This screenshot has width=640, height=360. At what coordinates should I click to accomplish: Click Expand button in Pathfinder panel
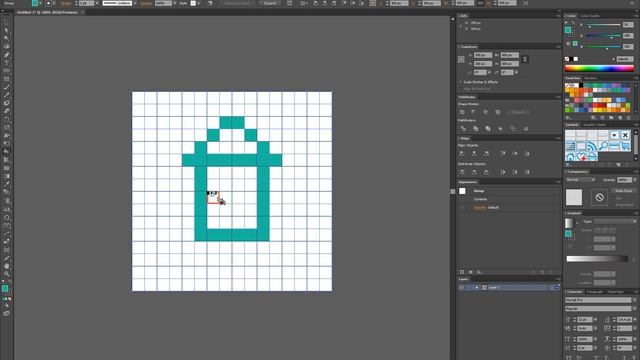coord(518,112)
